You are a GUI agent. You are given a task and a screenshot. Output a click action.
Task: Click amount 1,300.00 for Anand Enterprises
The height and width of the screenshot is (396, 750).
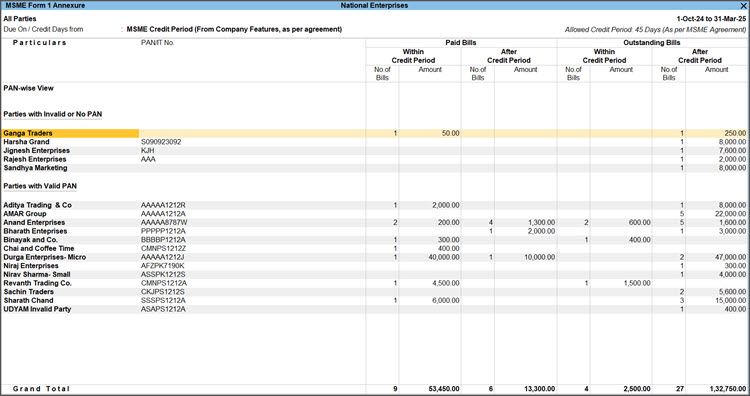click(x=541, y=222)
